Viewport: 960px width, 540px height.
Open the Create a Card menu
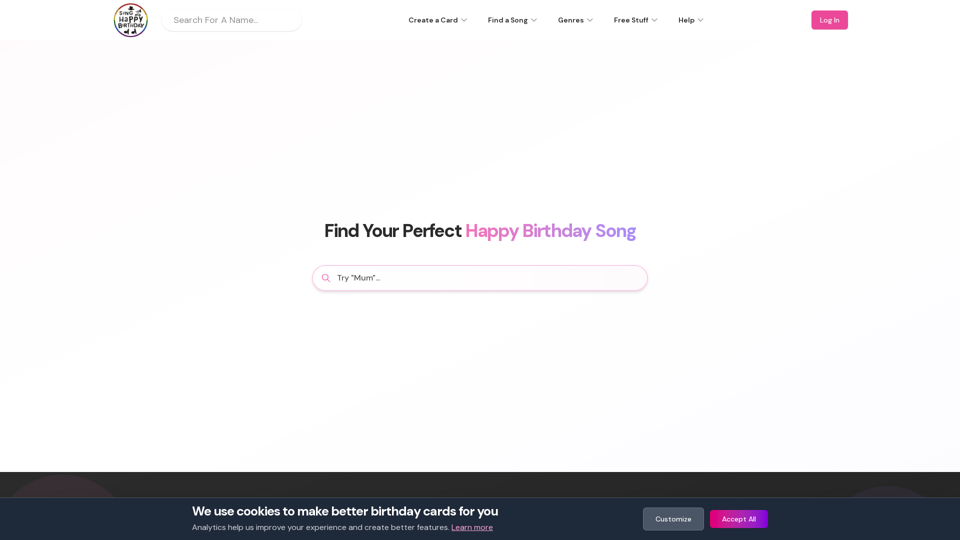click(x=433, y=20)
